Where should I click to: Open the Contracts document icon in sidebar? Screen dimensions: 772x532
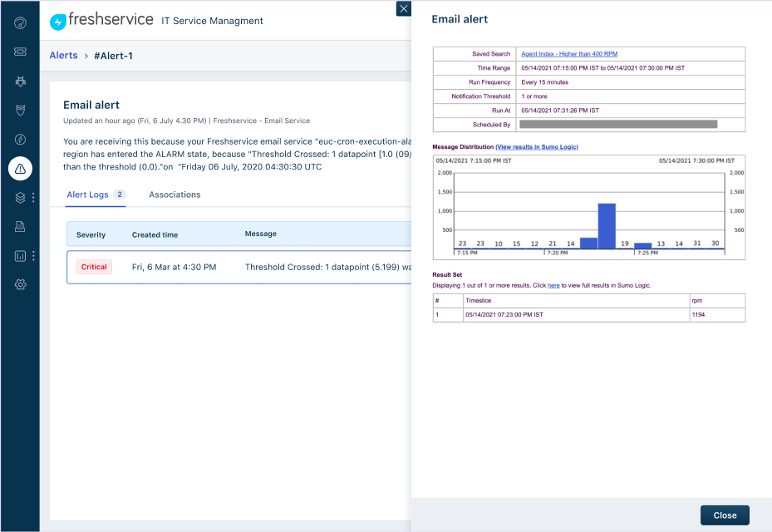(20, 227)
